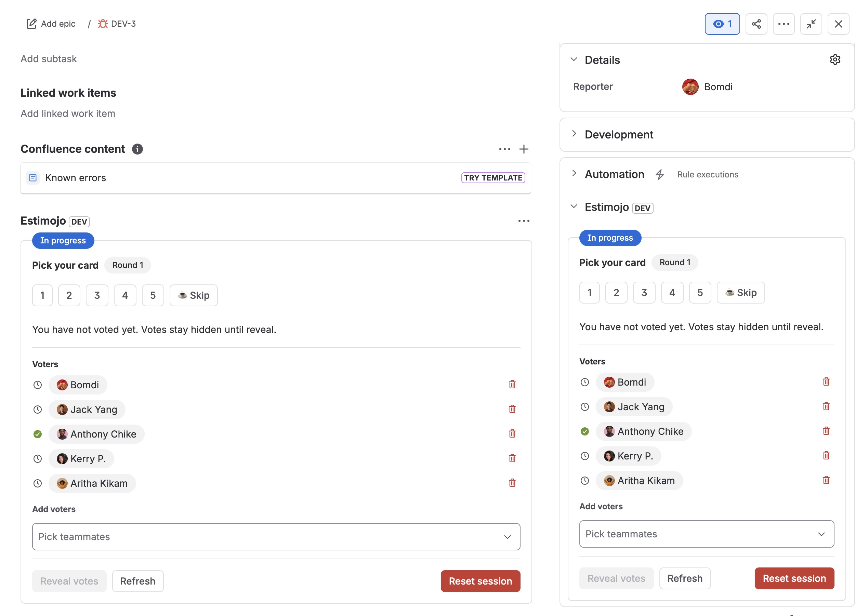Viewport: 868px width, 616px height.
Task: Open Rule executions link
Action: point(708,174)
